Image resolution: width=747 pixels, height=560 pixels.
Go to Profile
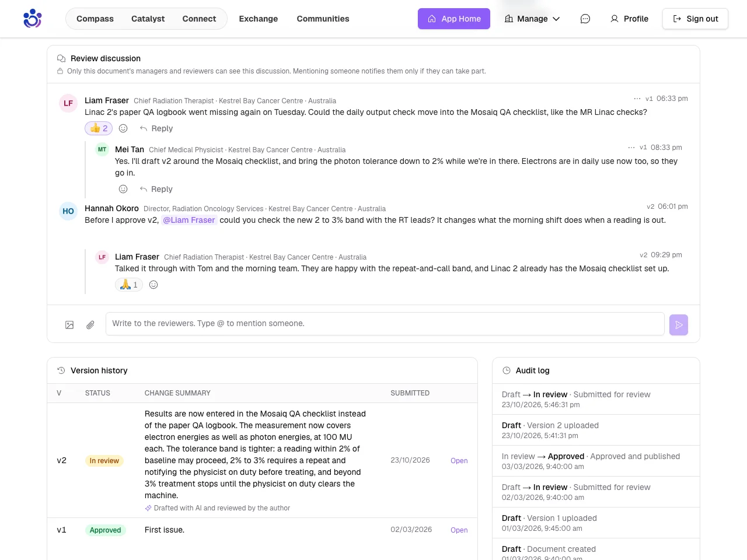tap(629, 19)
